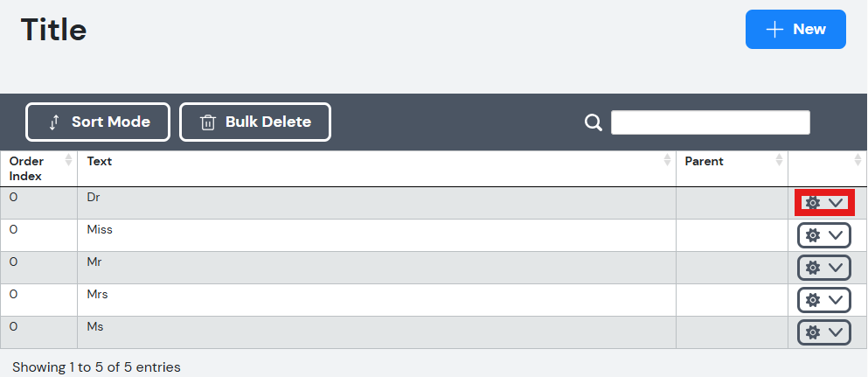The width and height of the screenshot is (868, 377).
Task: Select the Mrs row text
Action: [97, 294]
